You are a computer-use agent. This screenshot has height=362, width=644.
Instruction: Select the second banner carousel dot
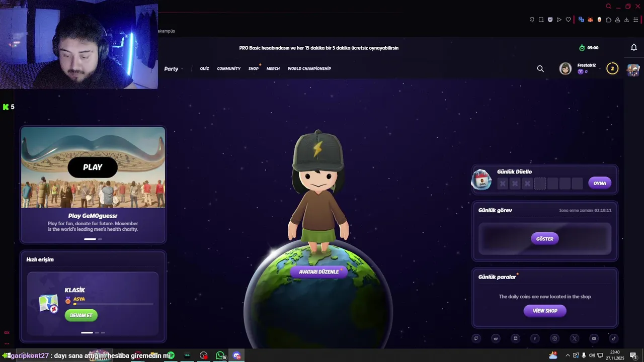tap(100, 239)
